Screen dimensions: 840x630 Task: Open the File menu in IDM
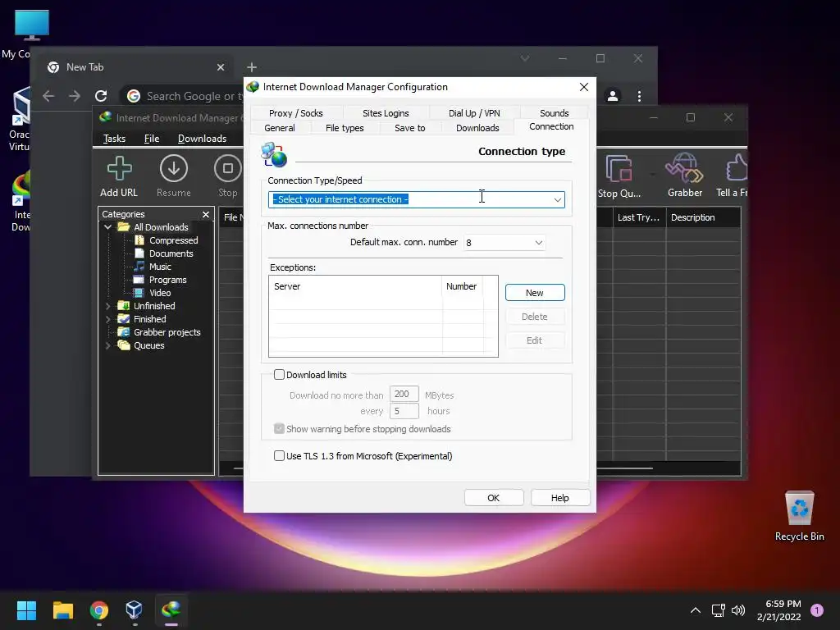tap(152, 139)
